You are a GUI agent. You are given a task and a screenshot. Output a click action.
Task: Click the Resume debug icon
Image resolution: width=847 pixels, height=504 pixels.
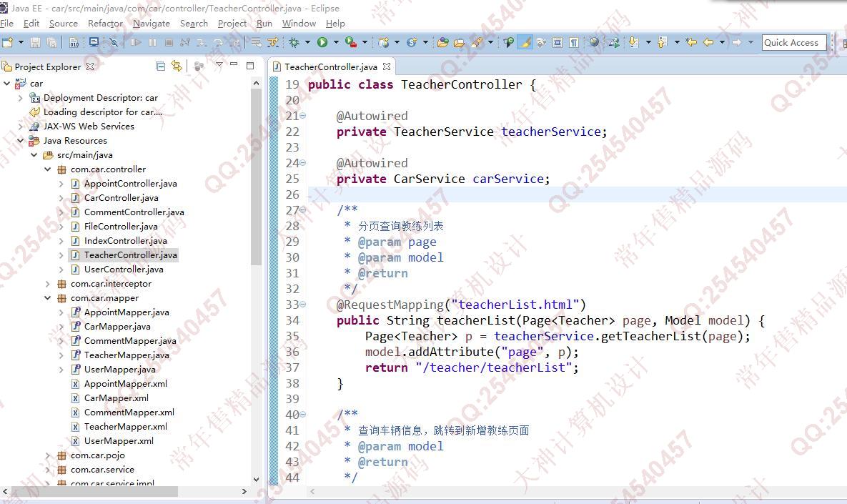136,42
